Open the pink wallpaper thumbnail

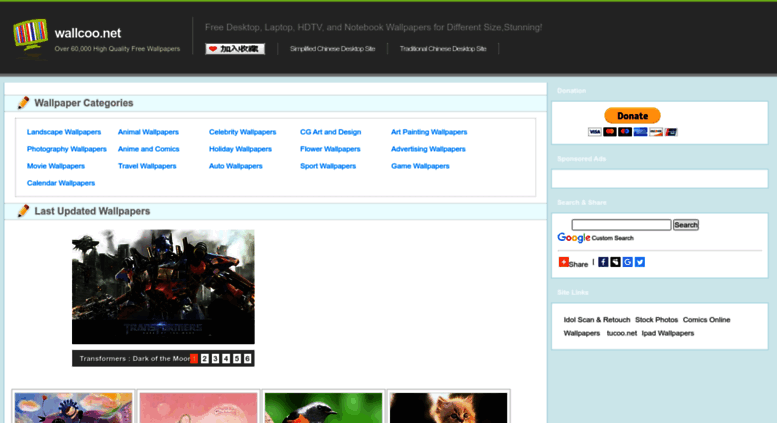click(199, 408)
